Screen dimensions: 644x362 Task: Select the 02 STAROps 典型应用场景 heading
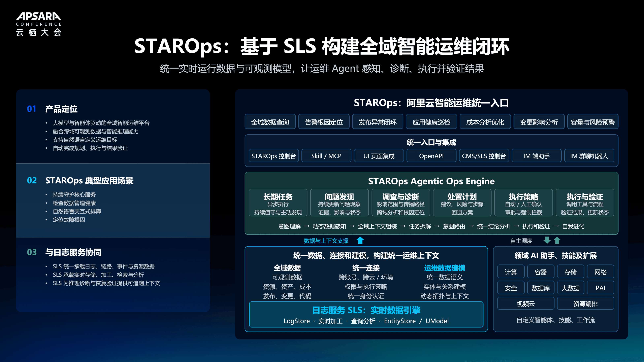[x=80, y=181]
